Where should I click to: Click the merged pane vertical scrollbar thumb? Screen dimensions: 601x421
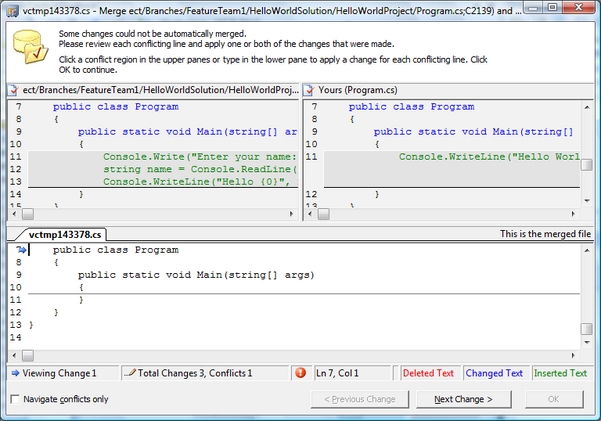click(x=586, y=331)
